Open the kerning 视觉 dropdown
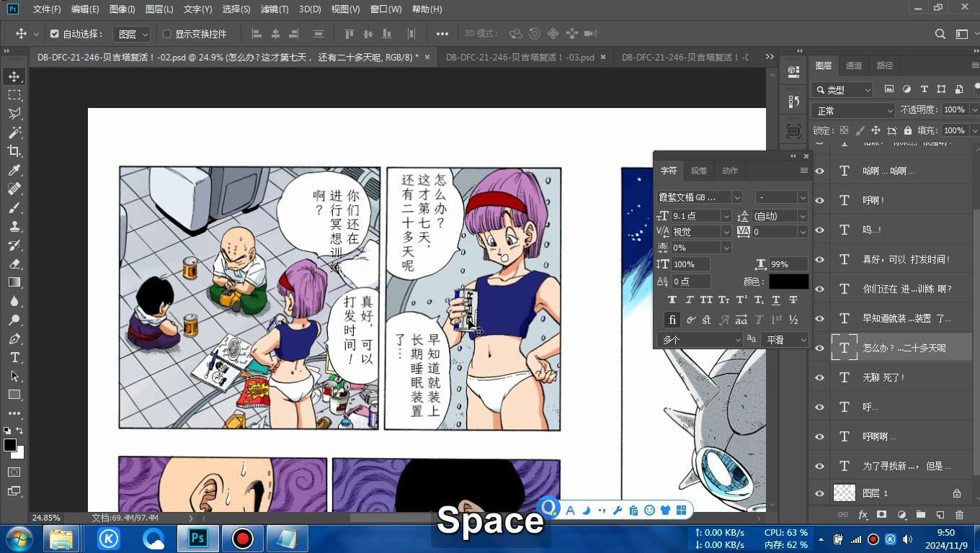 726,232
